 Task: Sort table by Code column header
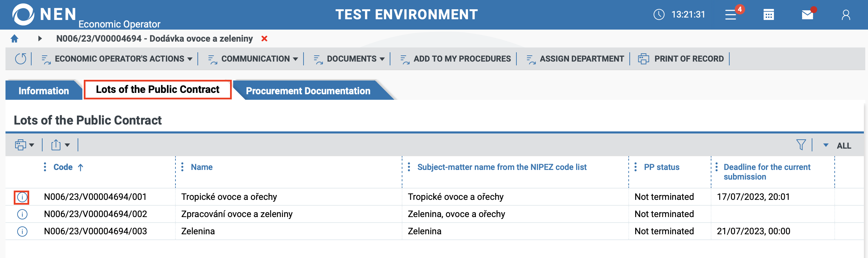point(63,167)
